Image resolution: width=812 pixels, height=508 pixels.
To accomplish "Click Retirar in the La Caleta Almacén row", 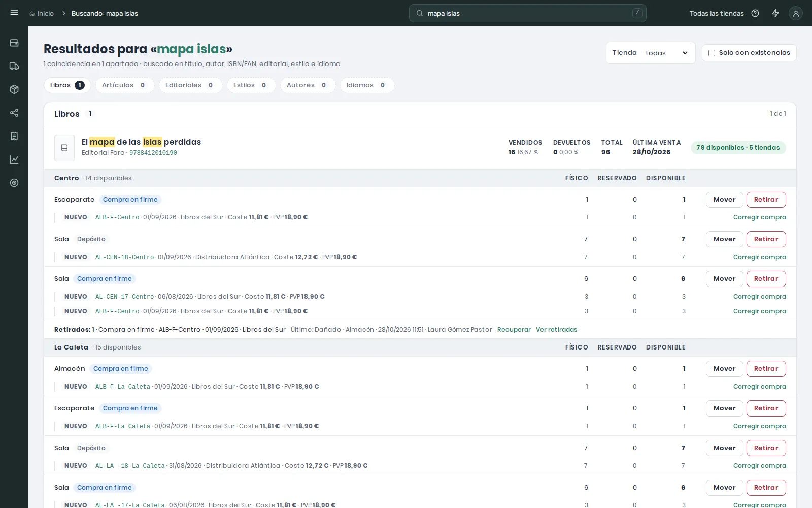I will point(766,369).
